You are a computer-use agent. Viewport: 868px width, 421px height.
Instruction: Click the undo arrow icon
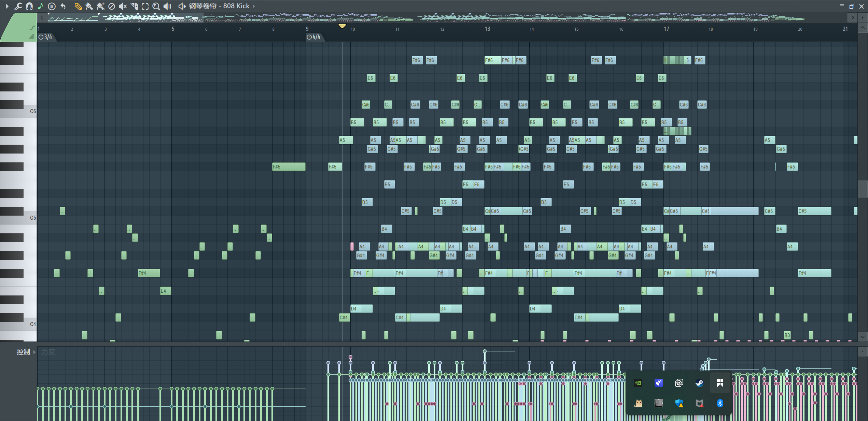click(x=63, y=6)
